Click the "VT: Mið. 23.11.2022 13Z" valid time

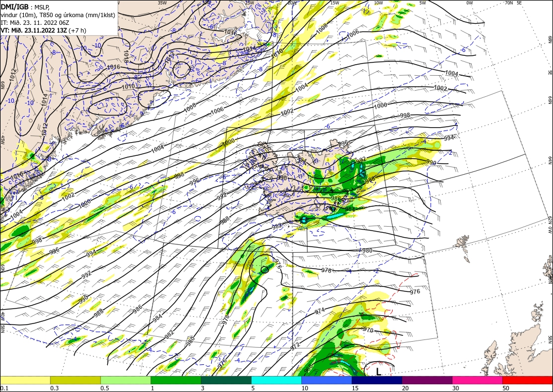[34, 30]
